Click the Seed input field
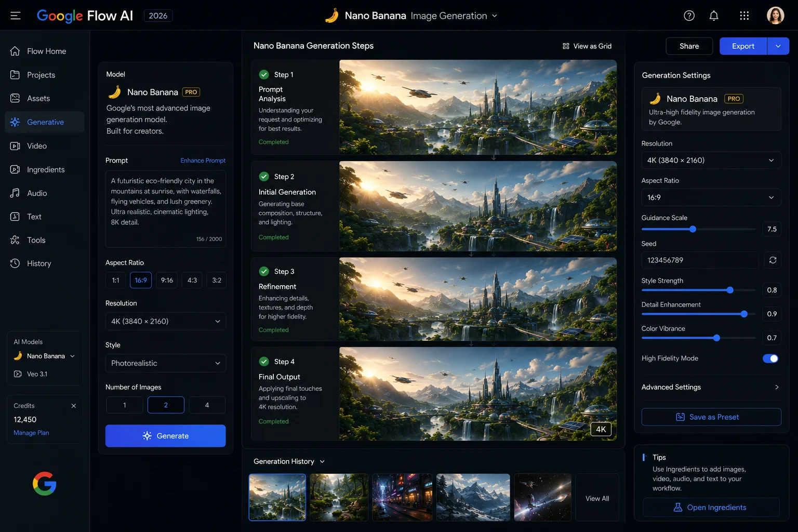The image size is (798, 532). [x=700, y=260]
